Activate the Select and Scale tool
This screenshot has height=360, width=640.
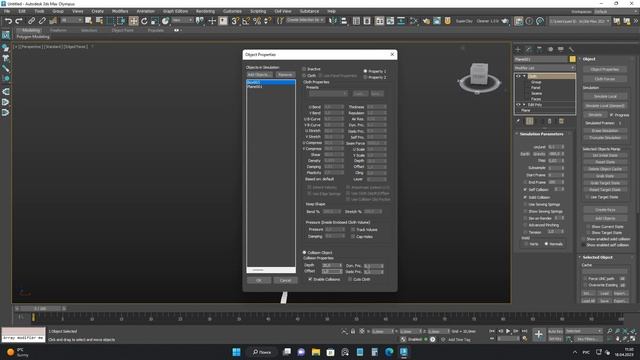[x=155, y=21]
